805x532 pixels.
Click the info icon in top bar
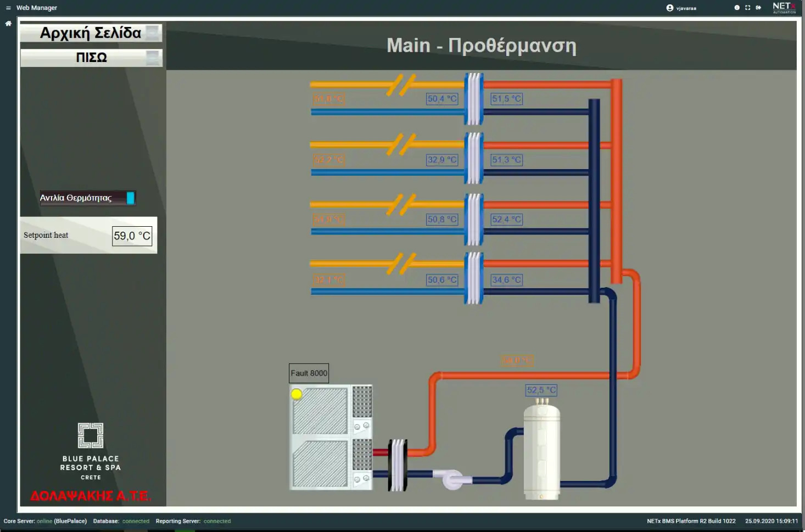[737, 8]
